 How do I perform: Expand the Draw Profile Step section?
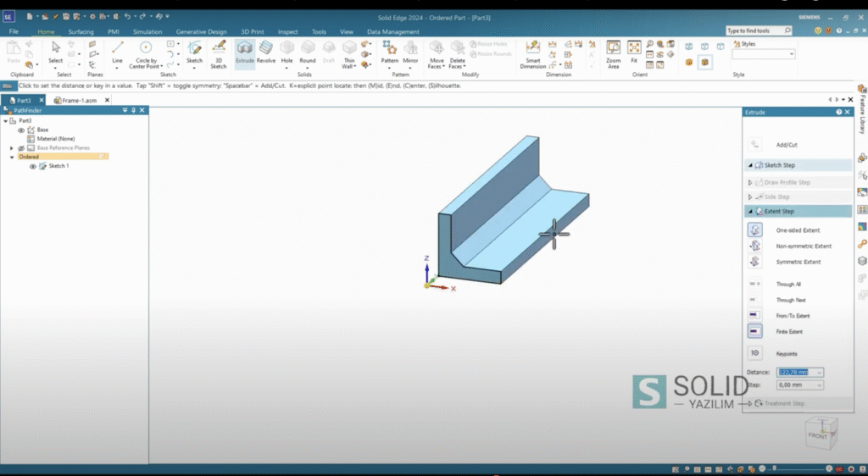pos(751,182)
